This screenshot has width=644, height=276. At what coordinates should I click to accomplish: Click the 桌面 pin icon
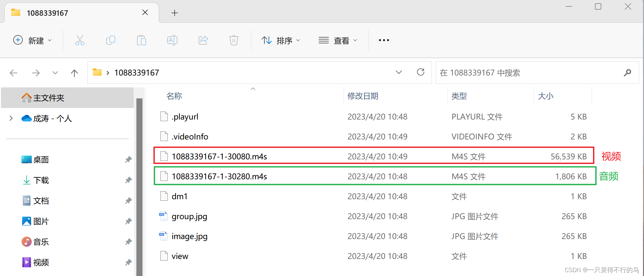[128, 159]
